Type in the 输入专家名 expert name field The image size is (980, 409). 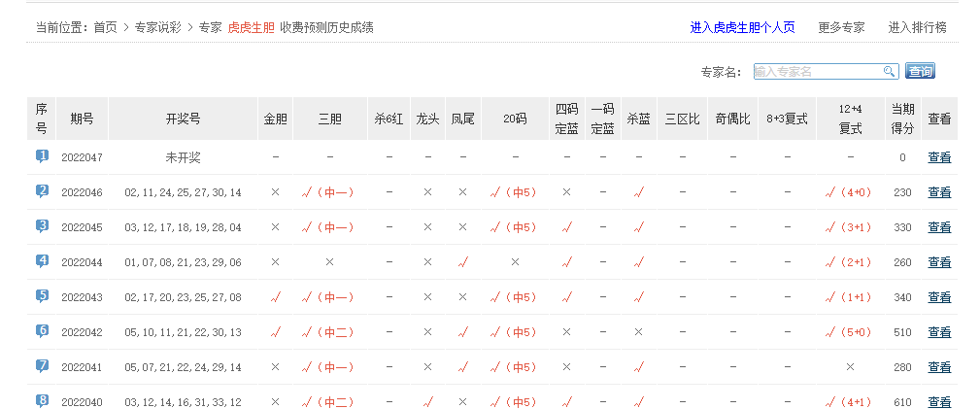coord(817,72)
